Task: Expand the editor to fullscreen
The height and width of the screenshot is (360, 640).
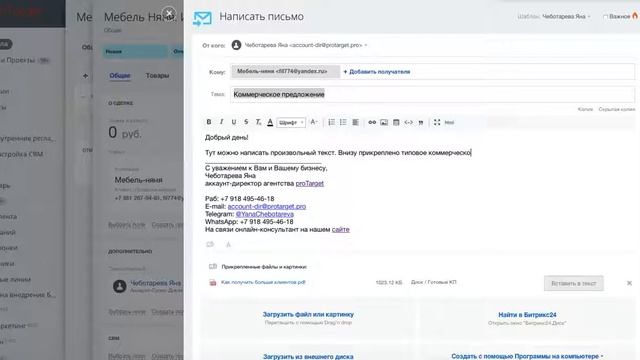Action: pos(437,122)
